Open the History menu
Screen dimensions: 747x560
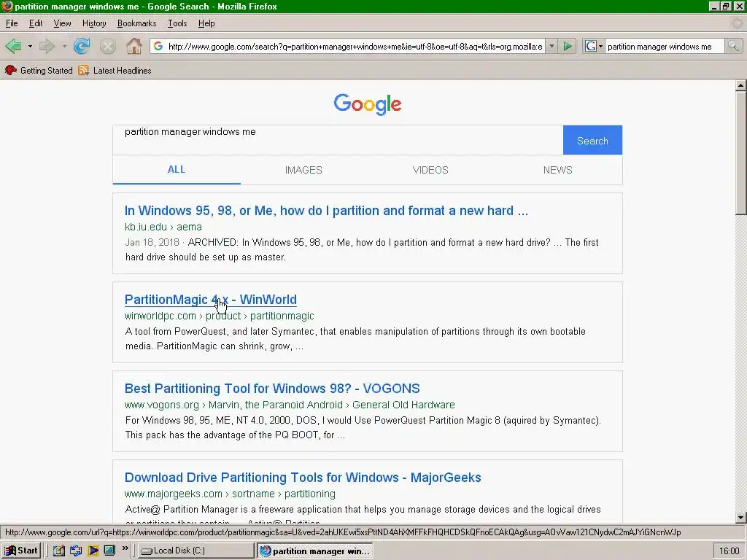(94, 23)
